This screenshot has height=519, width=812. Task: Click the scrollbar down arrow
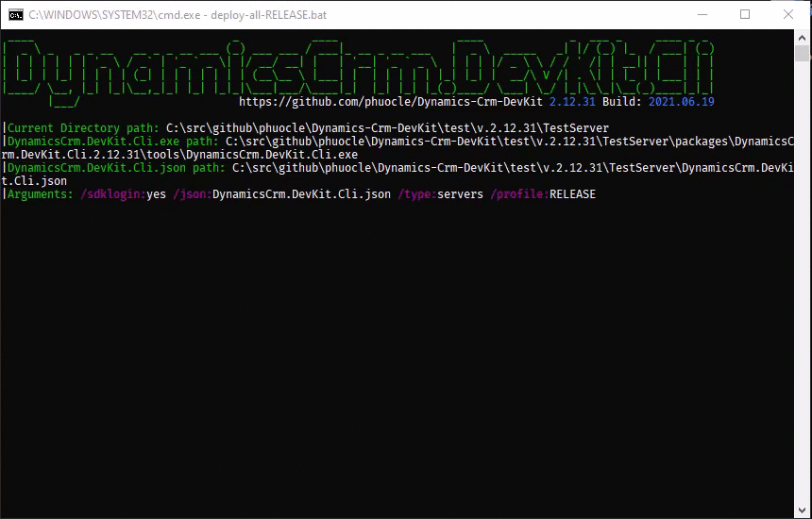803,510
